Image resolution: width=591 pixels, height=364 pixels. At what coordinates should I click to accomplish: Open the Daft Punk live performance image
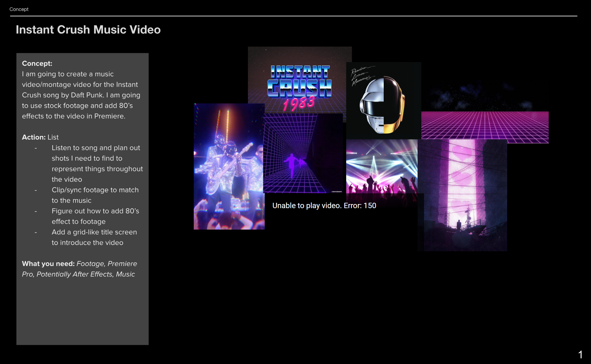coord(229,166)
